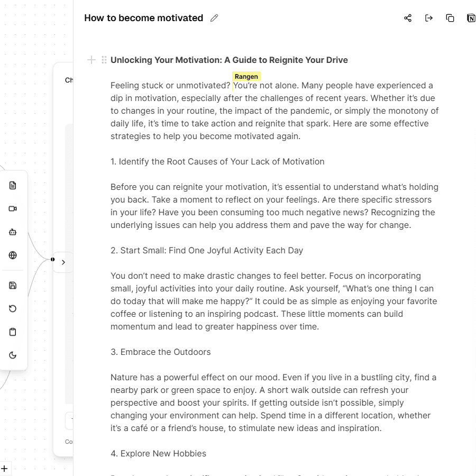Select the clipboard icon in left toolbar

click(x=13, y=332)
